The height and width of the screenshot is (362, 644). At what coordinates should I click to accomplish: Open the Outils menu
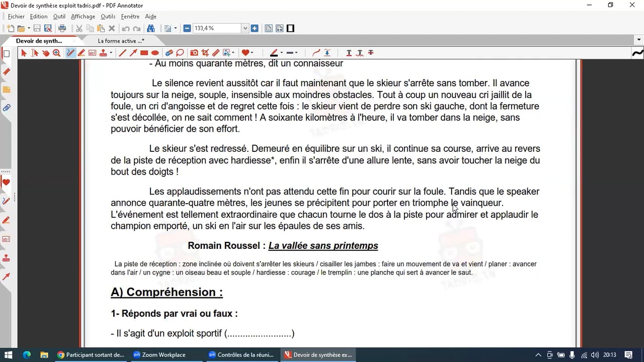point(108,17)
